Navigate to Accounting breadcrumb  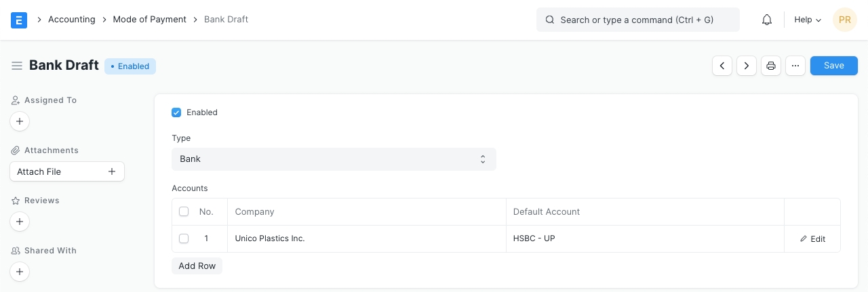point(71,20)
